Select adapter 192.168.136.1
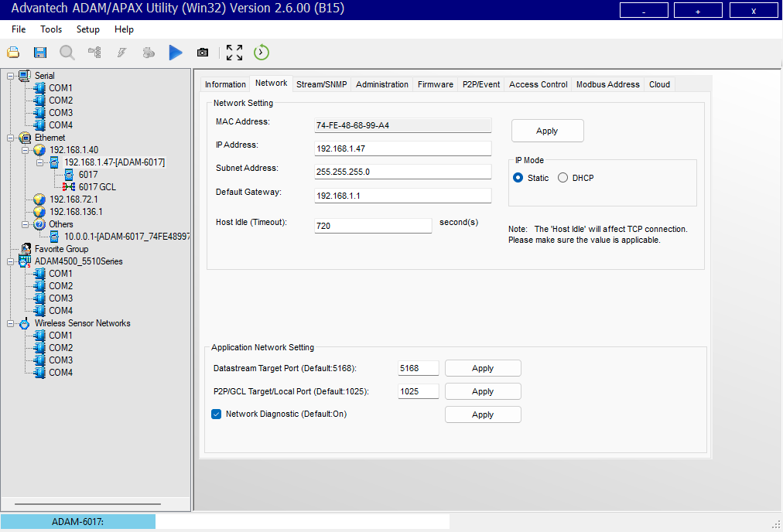 76,212
